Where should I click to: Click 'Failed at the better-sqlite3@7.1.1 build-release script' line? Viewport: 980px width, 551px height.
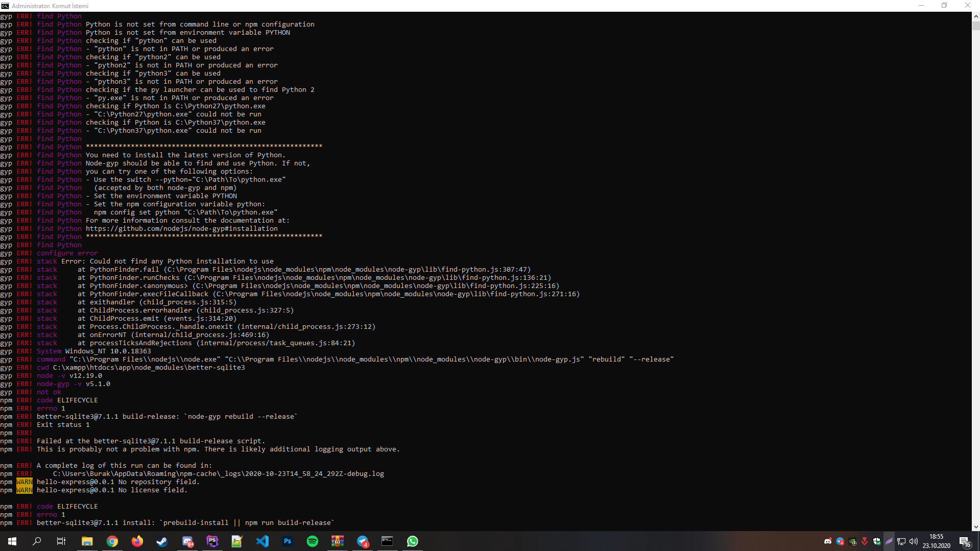click(x=151, y=441)
